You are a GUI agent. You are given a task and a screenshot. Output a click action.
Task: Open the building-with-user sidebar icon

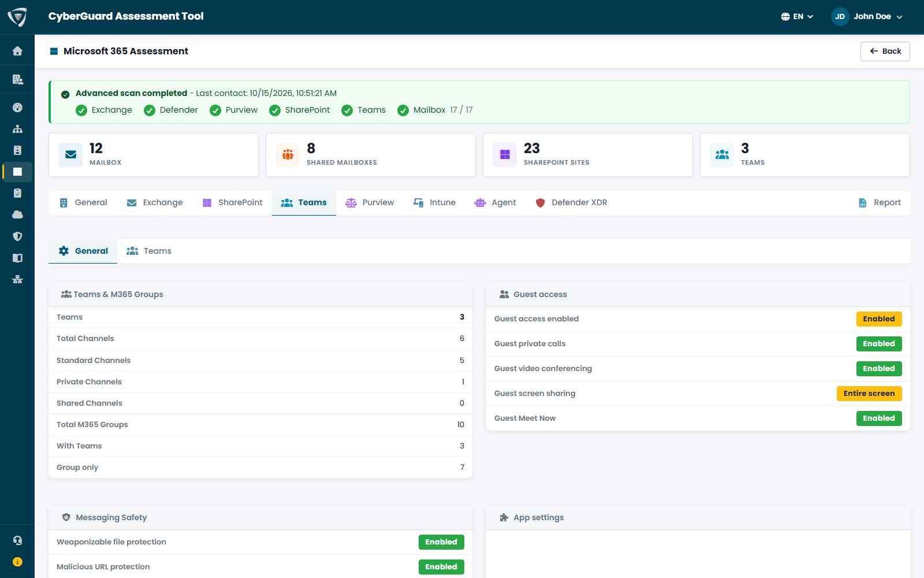(17, 79)
